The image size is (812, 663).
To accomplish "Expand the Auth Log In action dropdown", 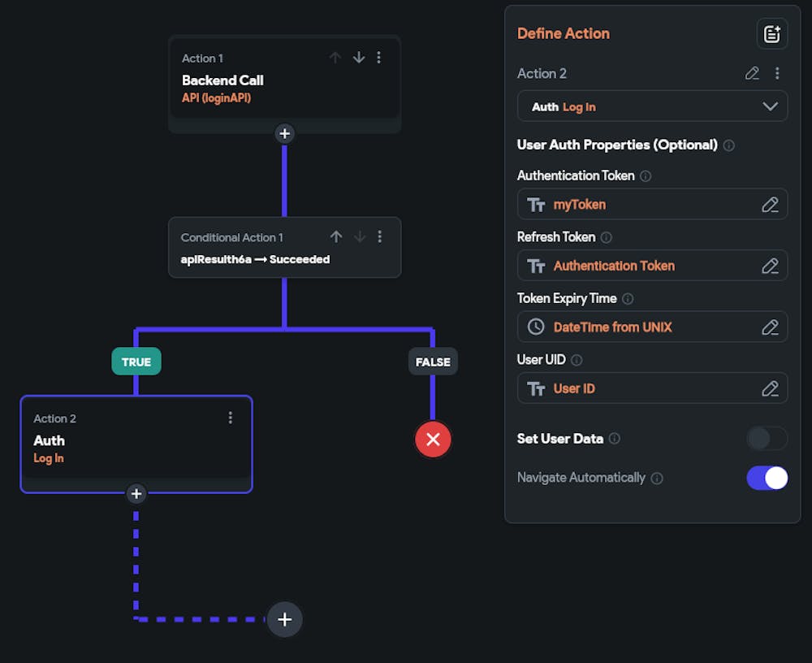I will point(770,106).
